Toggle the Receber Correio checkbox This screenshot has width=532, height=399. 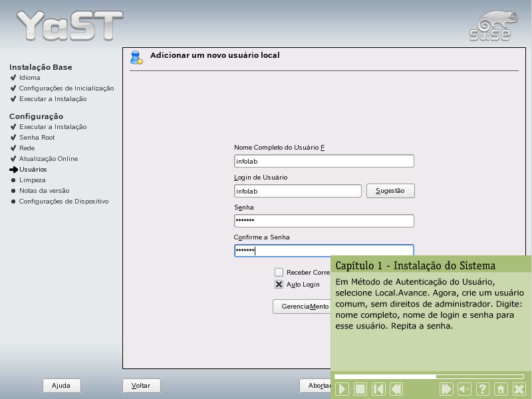point(279,272)
